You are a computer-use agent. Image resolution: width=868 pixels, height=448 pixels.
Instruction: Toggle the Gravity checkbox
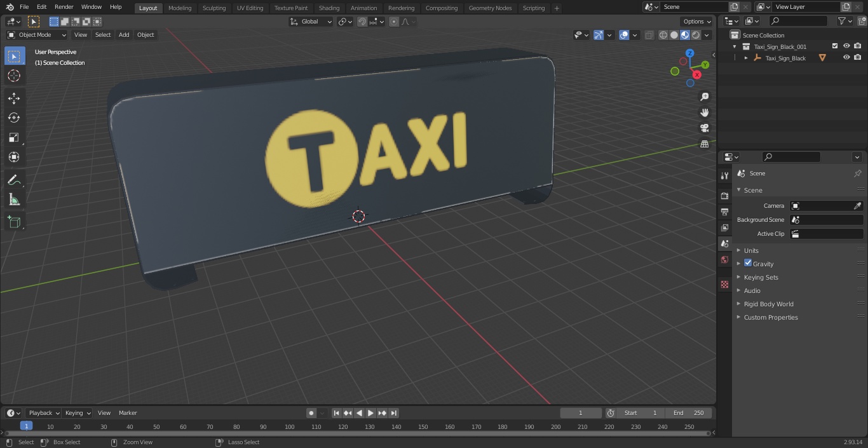(x=748, y=263)
